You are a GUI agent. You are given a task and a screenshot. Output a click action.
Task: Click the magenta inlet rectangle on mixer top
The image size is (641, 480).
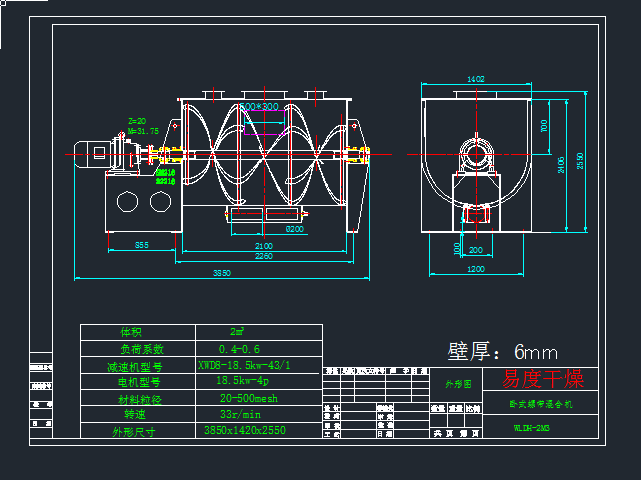point(262,122)
